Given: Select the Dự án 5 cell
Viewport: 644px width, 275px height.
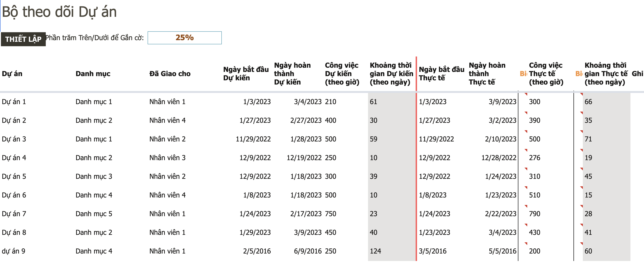Looking at the screenshot, I should coord(14,176).
